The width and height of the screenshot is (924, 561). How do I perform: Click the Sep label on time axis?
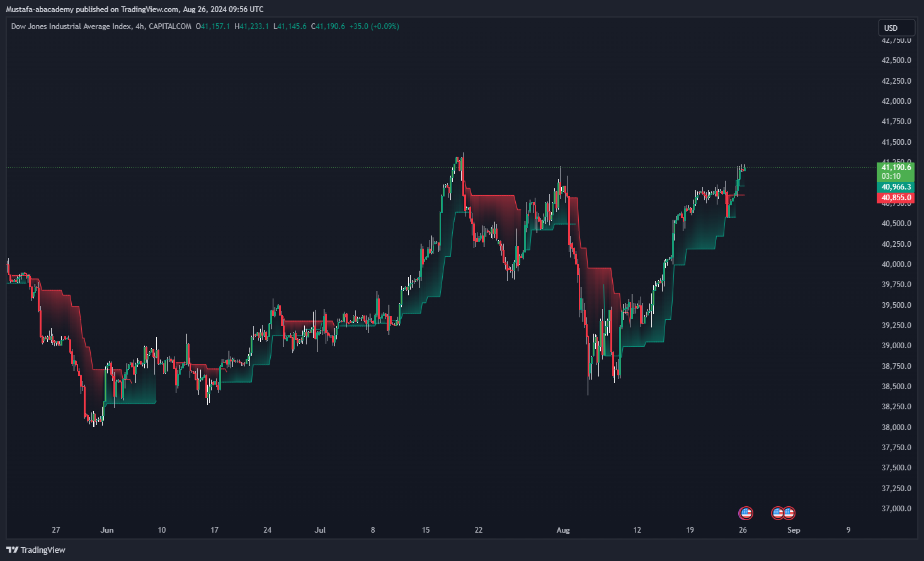(794, 530)
